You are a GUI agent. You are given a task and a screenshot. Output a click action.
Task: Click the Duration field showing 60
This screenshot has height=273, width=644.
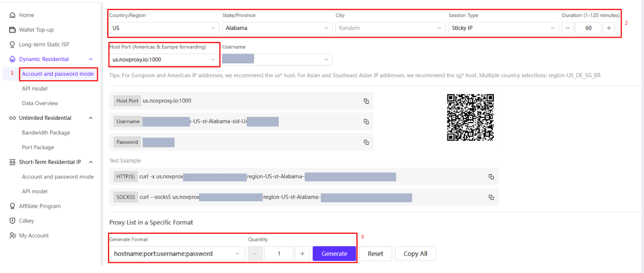click(x=589, y=28)
